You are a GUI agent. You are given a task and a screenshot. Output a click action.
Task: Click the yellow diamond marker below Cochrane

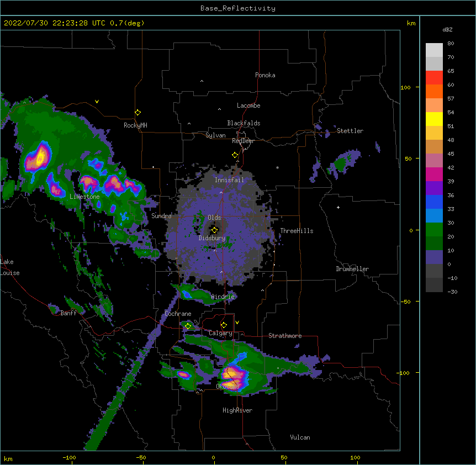click(x=188, y=326)
